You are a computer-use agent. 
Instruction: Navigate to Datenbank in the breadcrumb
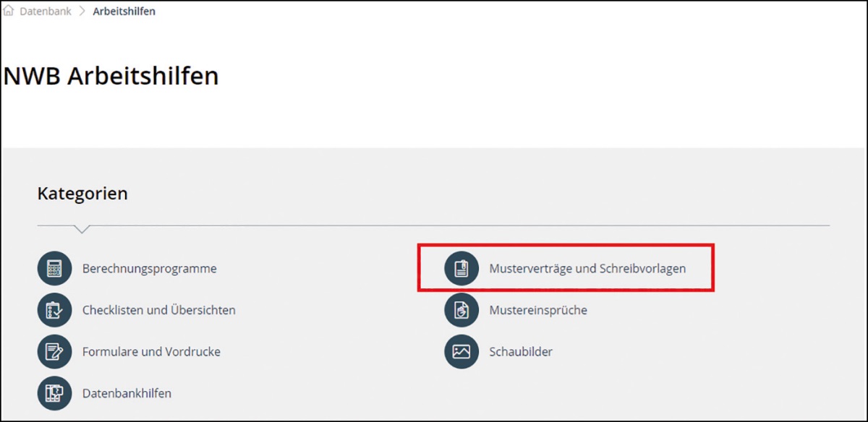[46, 12]
